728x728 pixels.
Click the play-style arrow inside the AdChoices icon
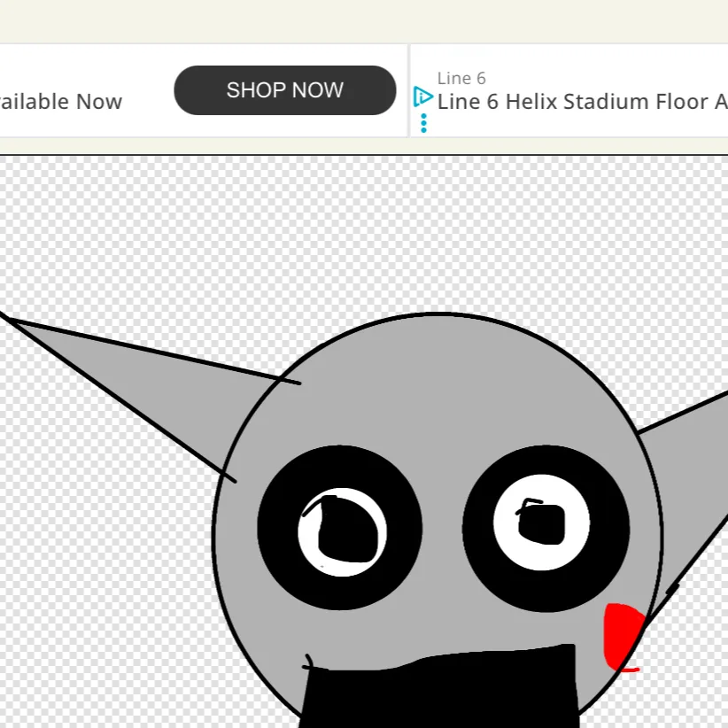[x=423, y=97]
